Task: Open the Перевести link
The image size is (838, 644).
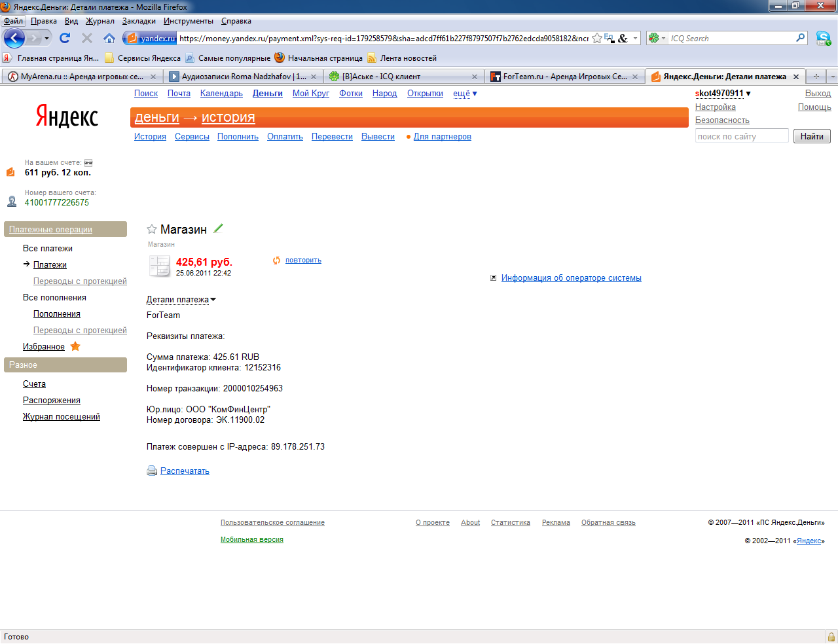Action: (332, 137)
